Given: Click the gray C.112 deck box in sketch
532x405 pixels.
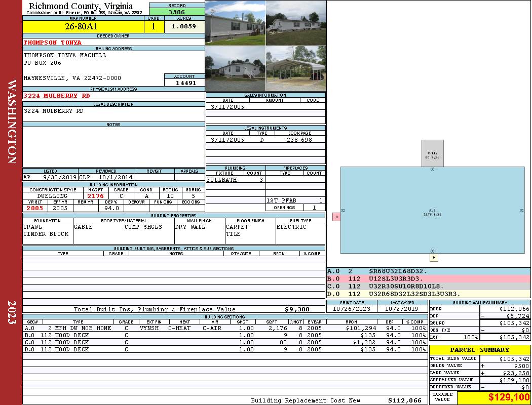Looking at the screenshot, I should point(432,153).
